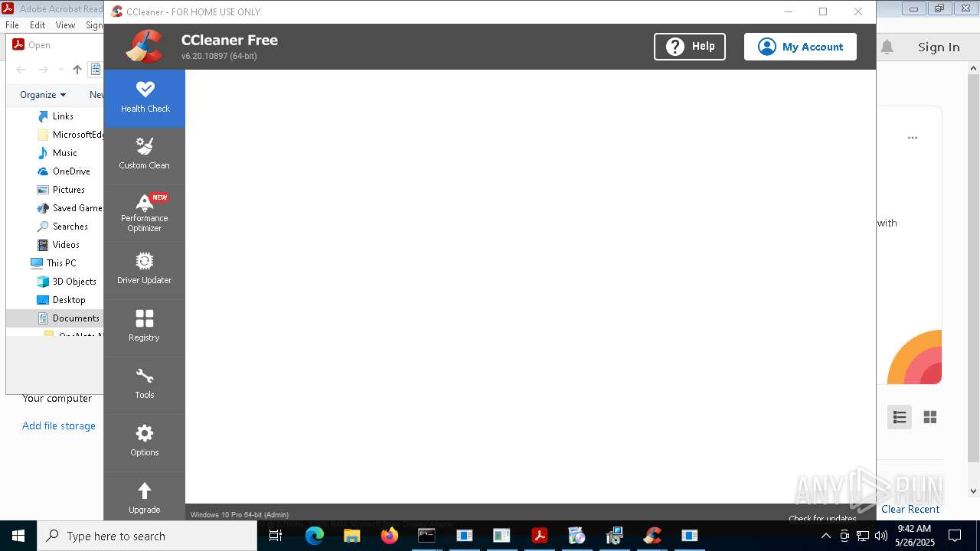Screen dimensions: 980x551
Task: Open the notifications bell in Acrobat
Action: click(887, 47)
